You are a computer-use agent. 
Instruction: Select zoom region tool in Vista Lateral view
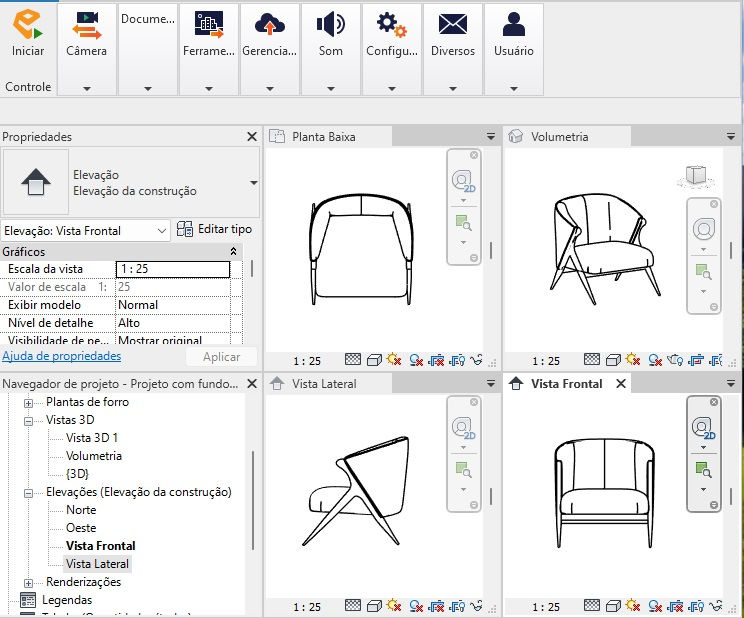[464, 470]
